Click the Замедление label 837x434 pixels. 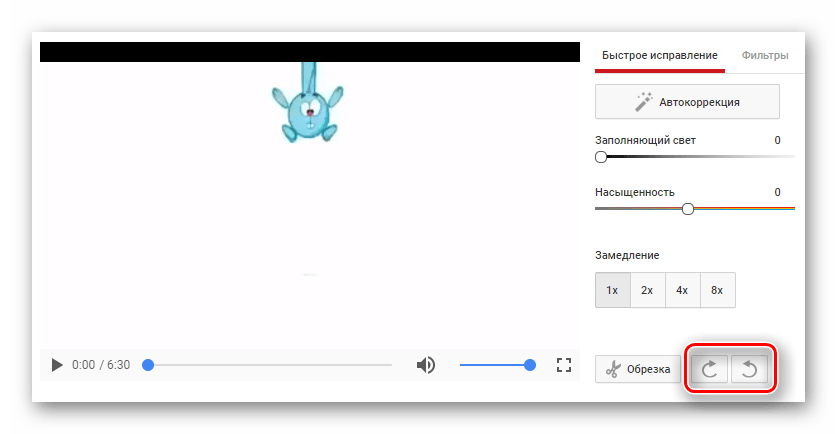pyautogui.click(x=627, y=255)
